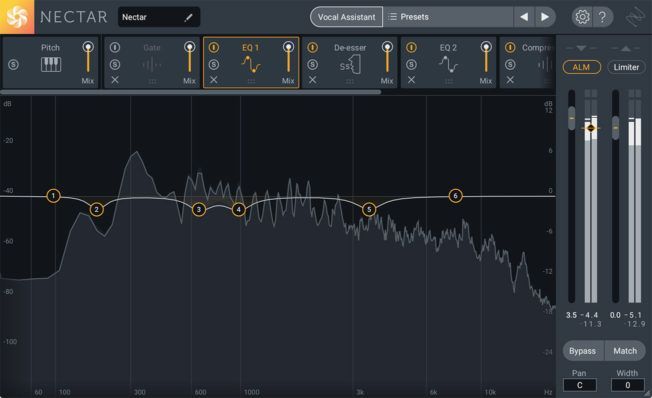The width and height of the screenshot is (652, 398).
Task: Click the output meter expand arrow
Action: [x=625, y=49]
